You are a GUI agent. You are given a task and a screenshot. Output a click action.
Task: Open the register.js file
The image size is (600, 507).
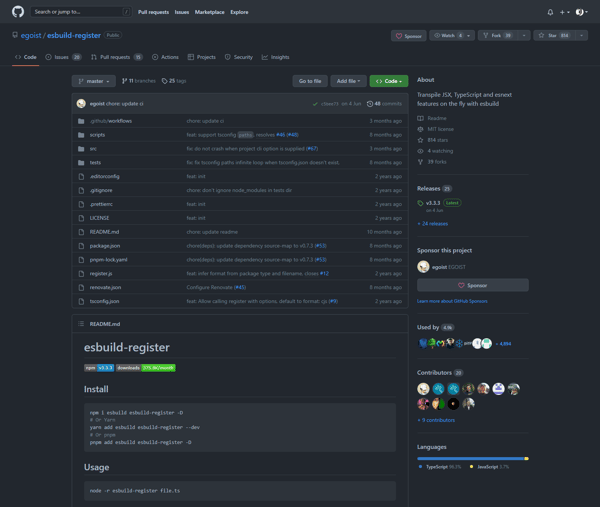pyautogui.click(x=101, y=274)
